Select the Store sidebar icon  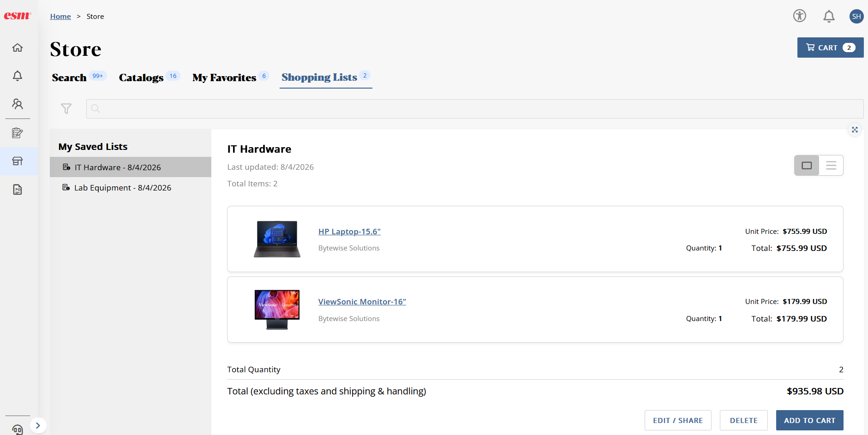click(18, 161)
